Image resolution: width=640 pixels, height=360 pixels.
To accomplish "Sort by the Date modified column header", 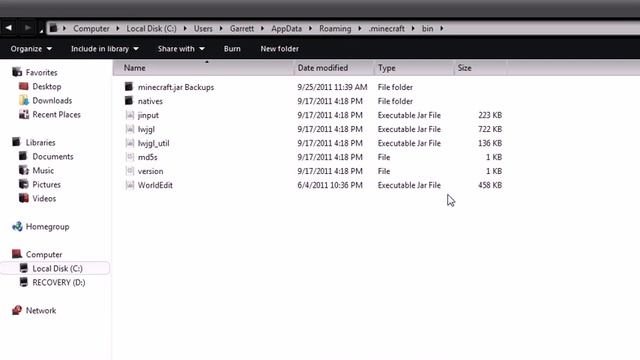I will coord(334,68).
